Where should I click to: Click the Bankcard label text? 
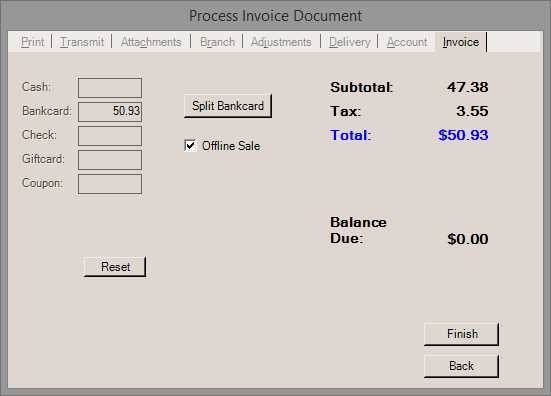point(46,111)
